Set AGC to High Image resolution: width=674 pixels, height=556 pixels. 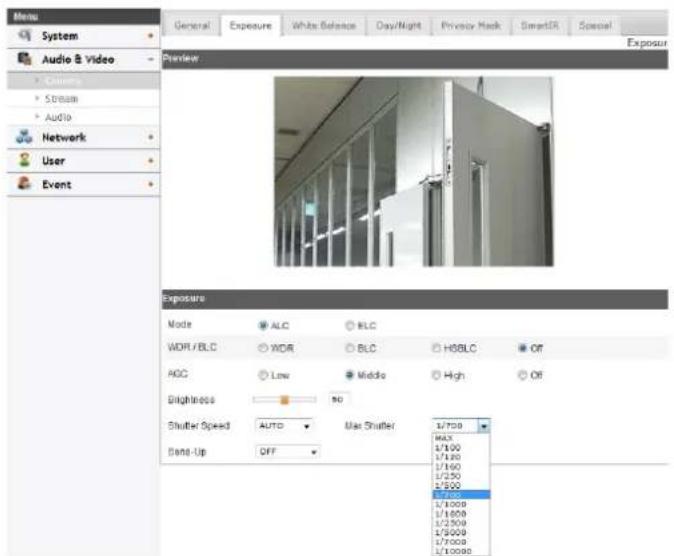pyautogui.click(x=436, y=375)
